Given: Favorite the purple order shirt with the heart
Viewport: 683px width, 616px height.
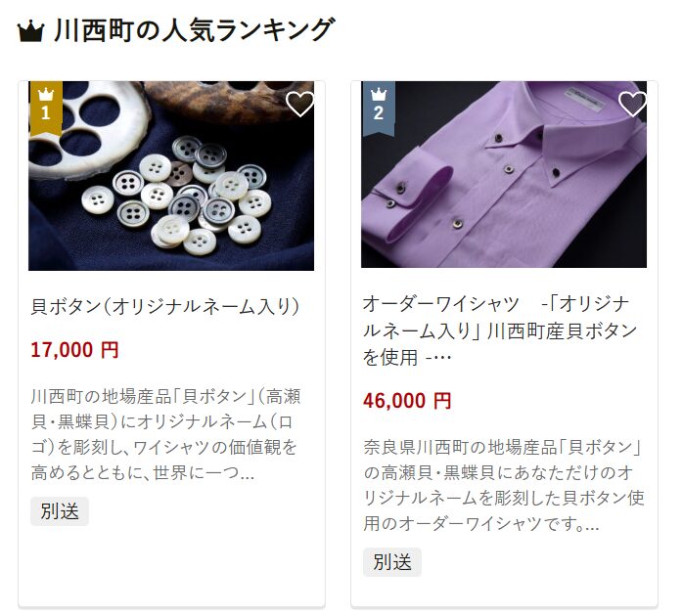Looking at the screenshot, I should click(632, 104).
